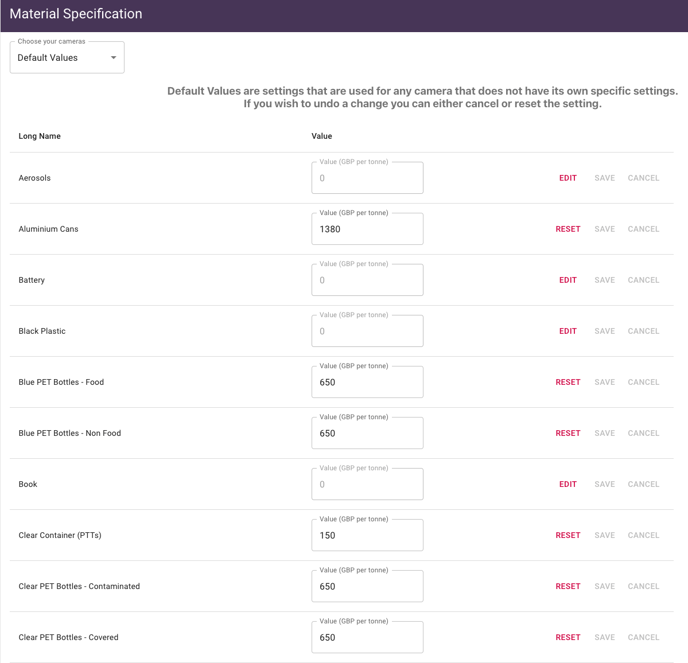688x663 pixels.
Task: Click EDIT for Aerosols row
Action: point(567,178)
